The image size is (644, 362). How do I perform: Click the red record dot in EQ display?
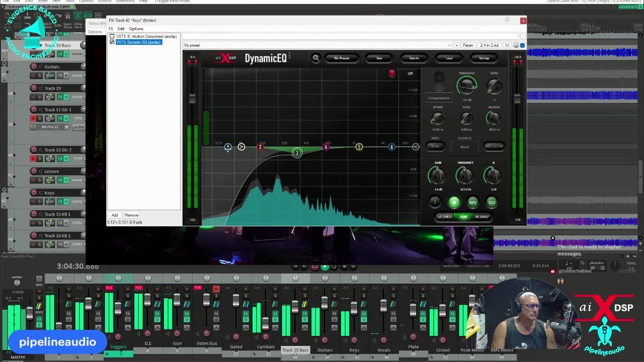coord(392,73)
